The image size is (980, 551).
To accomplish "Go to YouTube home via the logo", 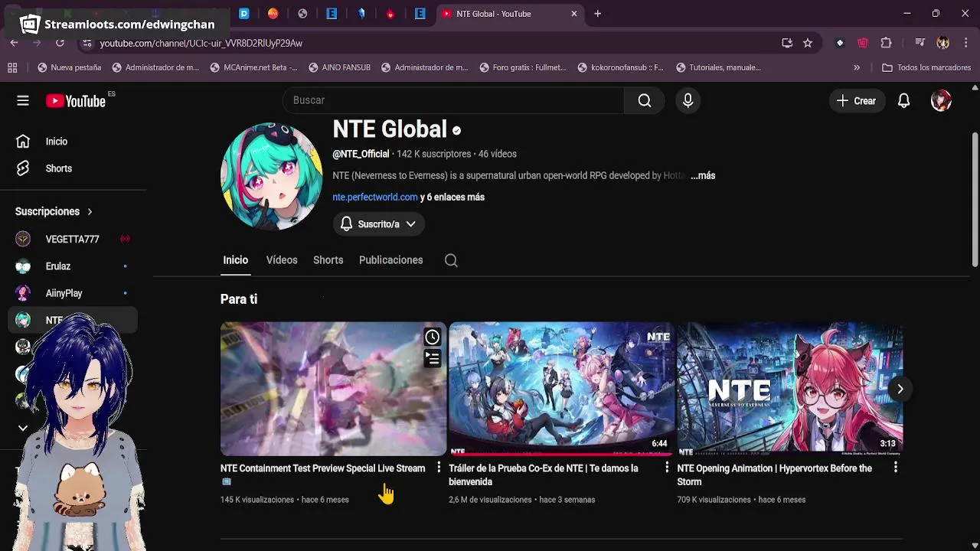I will pyautogui.click(x=75, y=101).
